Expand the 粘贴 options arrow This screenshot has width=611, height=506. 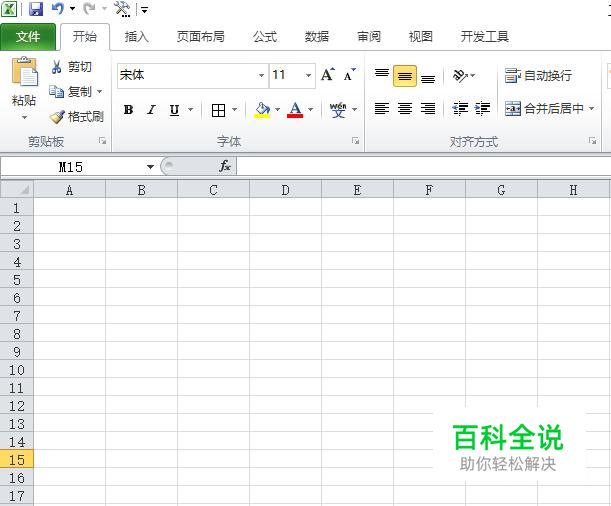(x=24, y=117)
